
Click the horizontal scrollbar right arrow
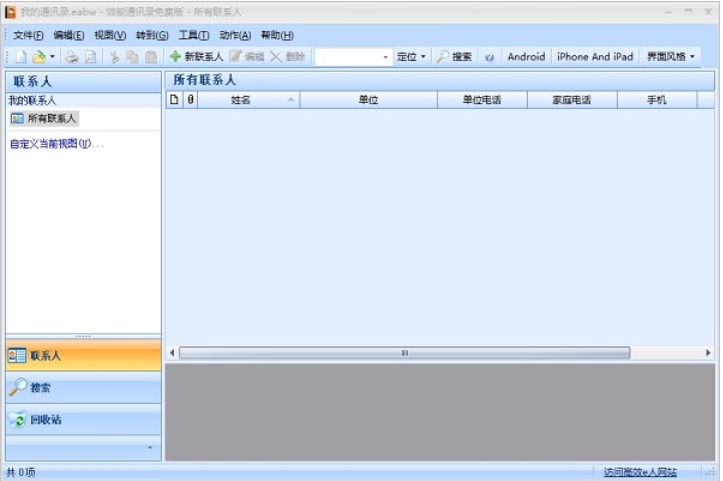708,353
